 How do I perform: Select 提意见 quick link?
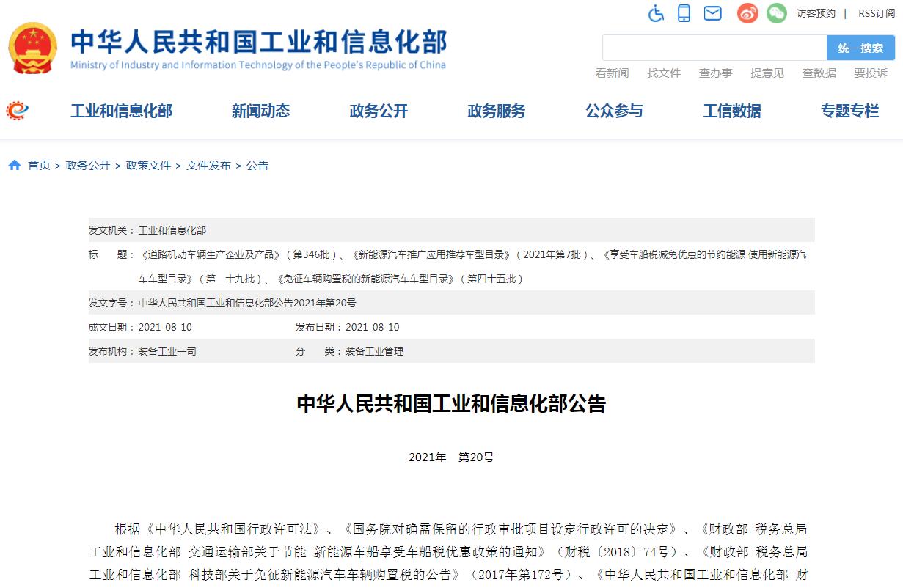(767, 73)
